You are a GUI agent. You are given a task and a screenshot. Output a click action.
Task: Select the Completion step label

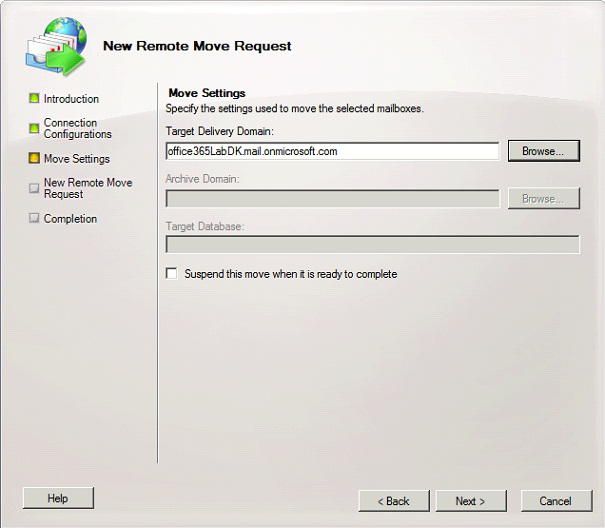(x=70, y=219)
